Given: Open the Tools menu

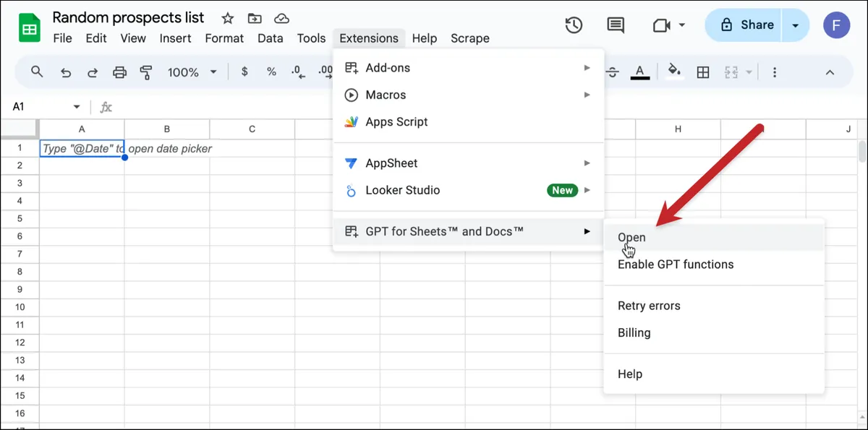Looking at the screenshot, I should pyautogui.click(x=312, y=38).
